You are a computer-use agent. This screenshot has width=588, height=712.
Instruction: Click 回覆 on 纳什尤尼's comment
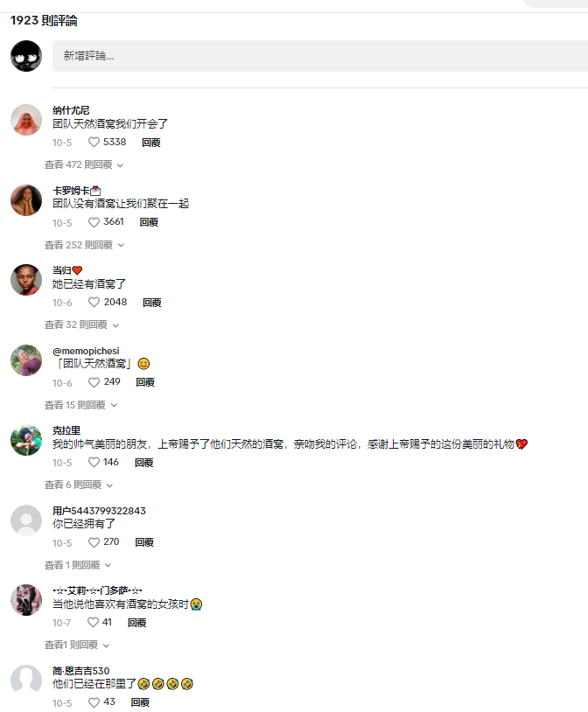[x=150, y=143]
